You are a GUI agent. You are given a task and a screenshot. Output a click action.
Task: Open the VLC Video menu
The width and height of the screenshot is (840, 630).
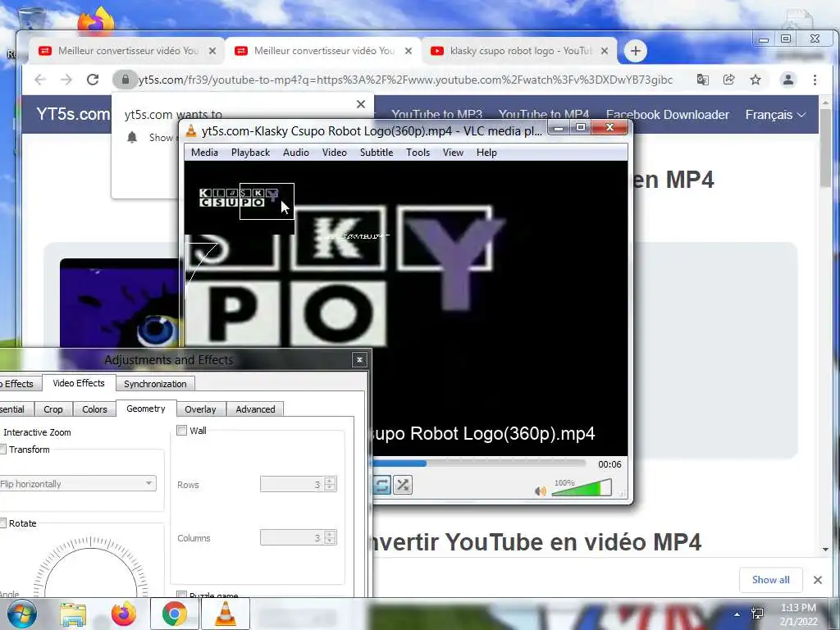point(335,153)
